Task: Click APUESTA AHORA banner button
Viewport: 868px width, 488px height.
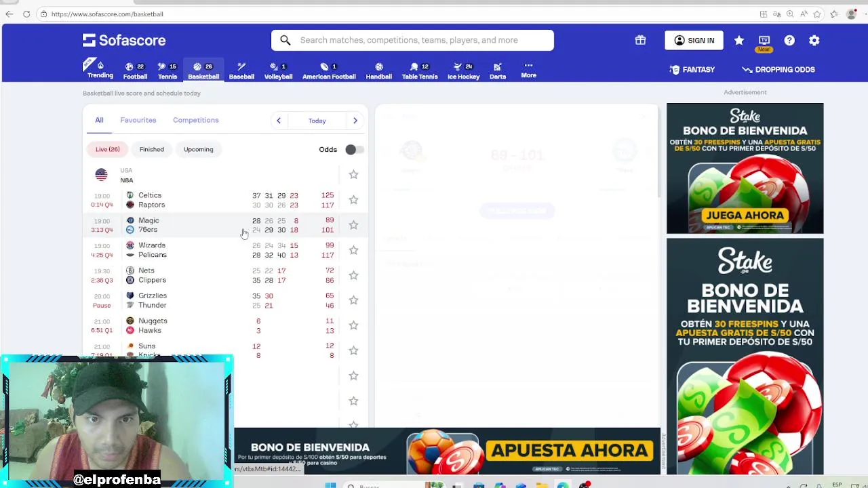Action: pos(569,451)
